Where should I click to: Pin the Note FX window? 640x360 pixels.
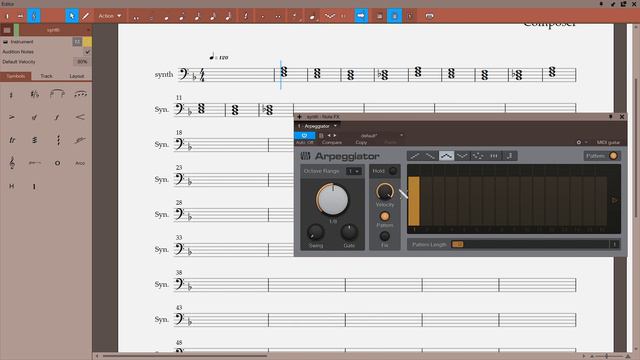tap(611, 117)
